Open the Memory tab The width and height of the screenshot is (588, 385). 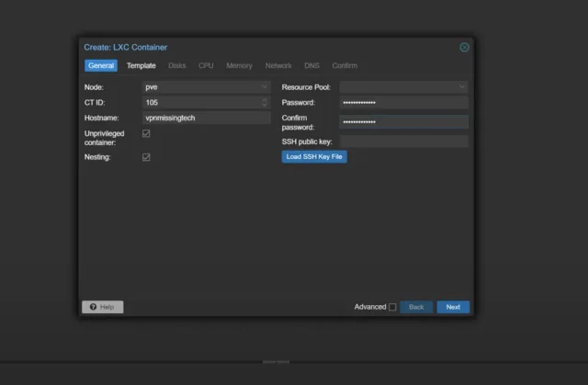[x=239, y=65]
